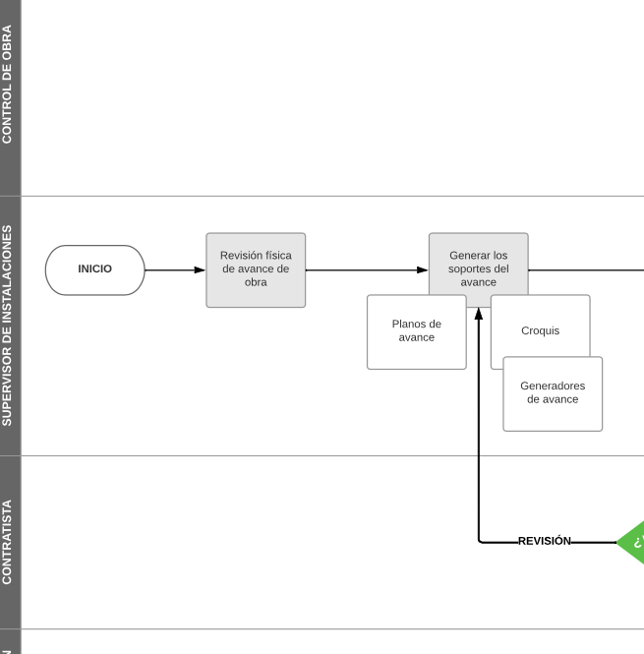Select the green decision diamond
Screen dimensions: 644x654
[633, 542]
